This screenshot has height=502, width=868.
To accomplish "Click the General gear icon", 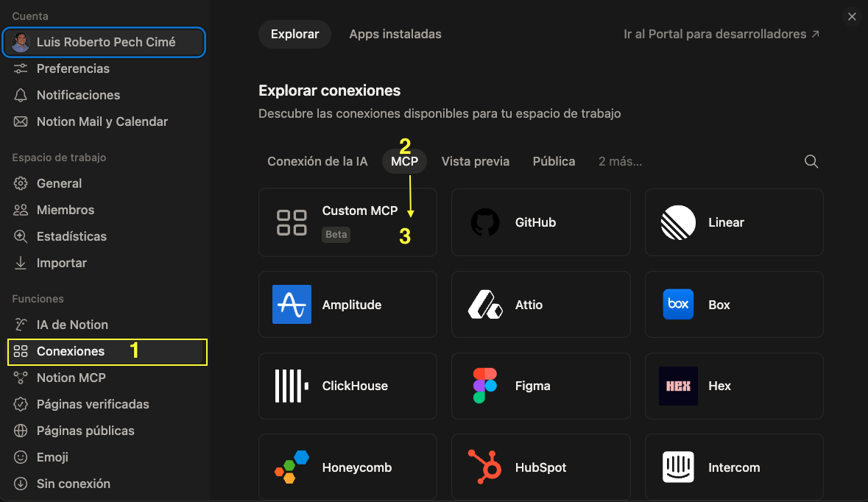I will [21, 183].
